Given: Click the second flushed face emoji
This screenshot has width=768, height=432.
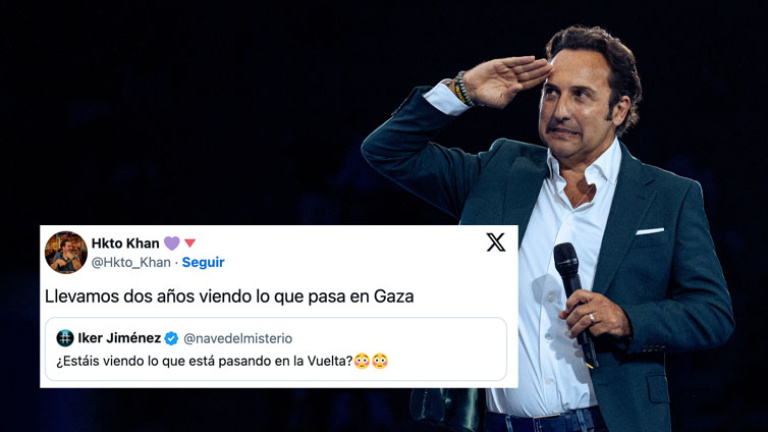Looking at the screenshot, I should point(380,361).
